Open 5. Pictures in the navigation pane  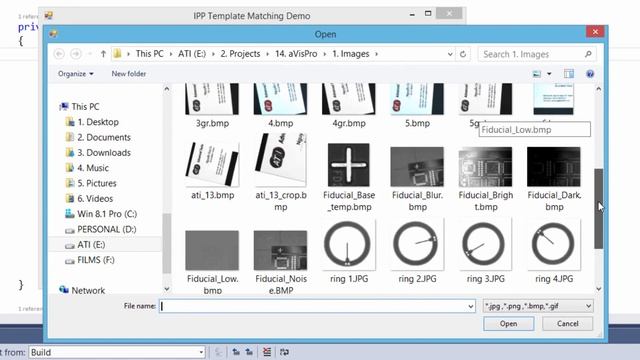click(x=97, y=183)
